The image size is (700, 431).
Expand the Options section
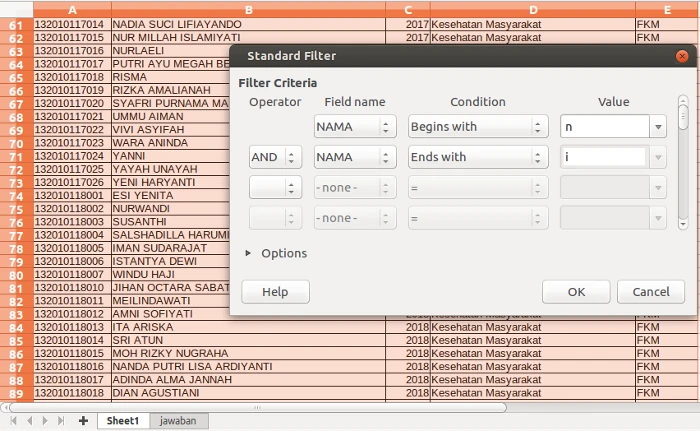(249, 253)
